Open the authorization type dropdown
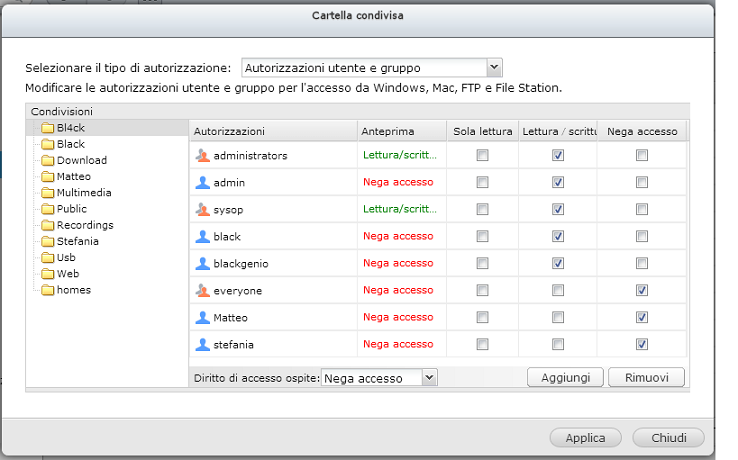 [493, 68]
